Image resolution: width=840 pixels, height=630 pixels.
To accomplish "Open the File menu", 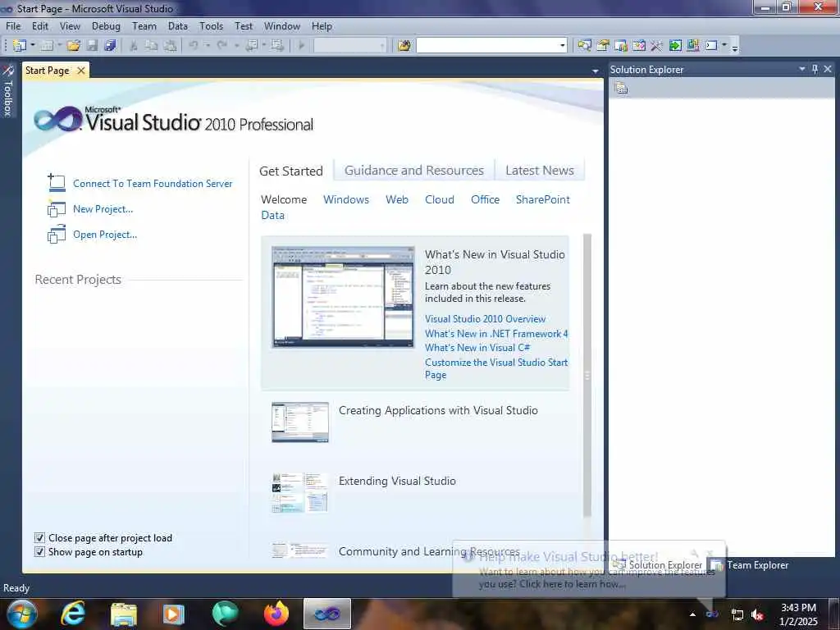I will point(13,25).
